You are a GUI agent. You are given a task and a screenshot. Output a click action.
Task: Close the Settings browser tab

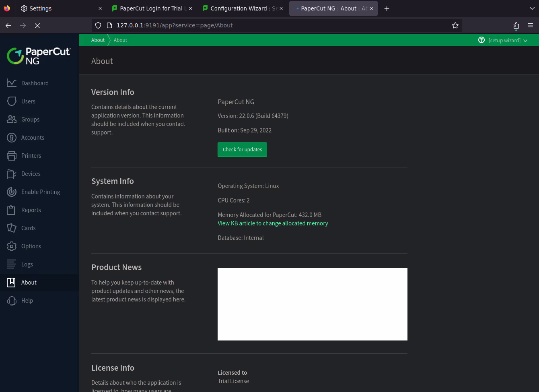coord(100,8)
